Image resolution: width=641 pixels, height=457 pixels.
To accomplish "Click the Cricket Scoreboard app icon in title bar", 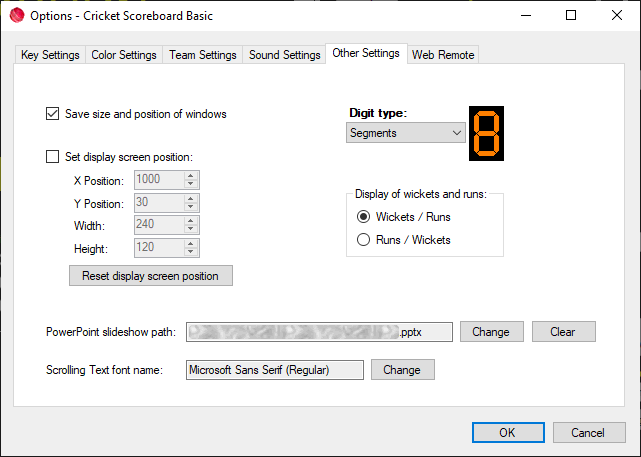I will pos(14,16).
